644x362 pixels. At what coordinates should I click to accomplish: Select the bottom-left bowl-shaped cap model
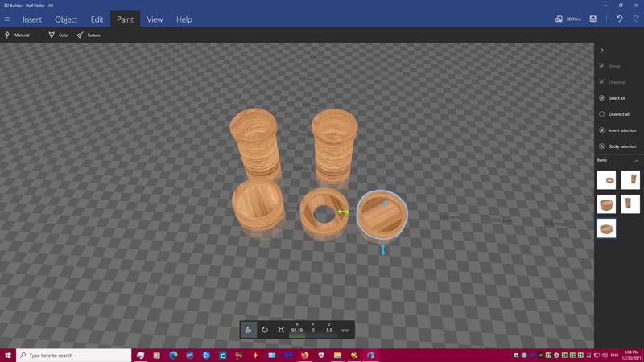(x=258, y=205)
